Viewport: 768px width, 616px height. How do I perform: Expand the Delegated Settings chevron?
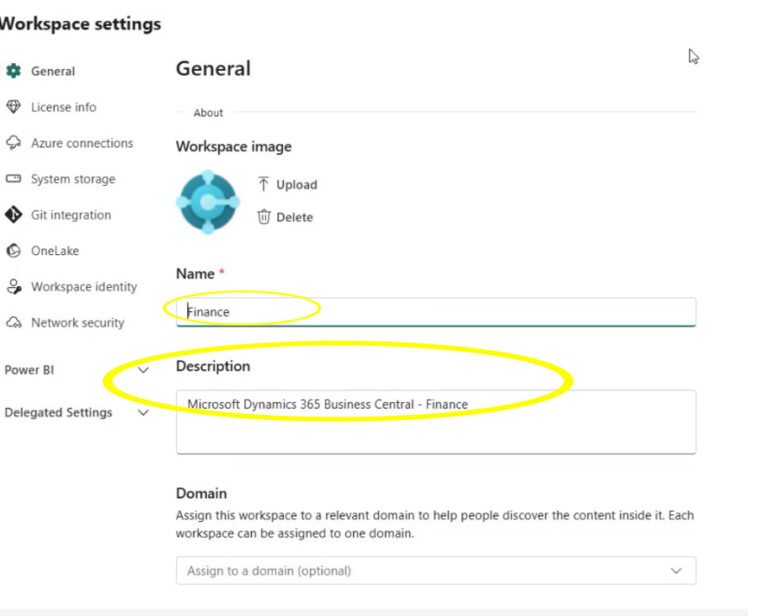click(143, 413)
